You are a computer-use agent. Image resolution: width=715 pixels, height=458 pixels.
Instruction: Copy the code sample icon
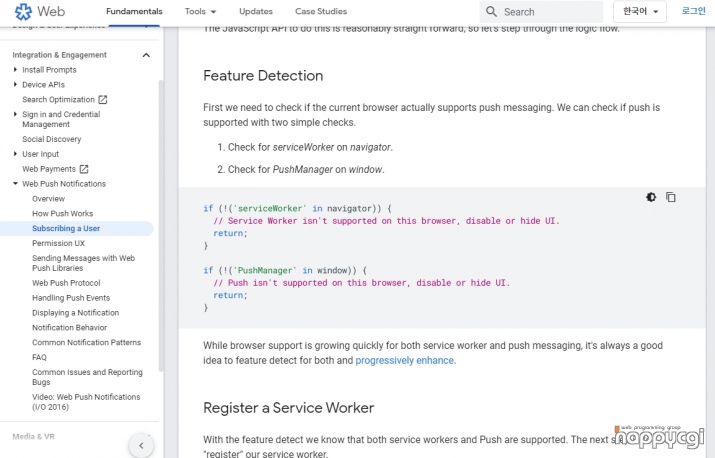coord(671,197)
